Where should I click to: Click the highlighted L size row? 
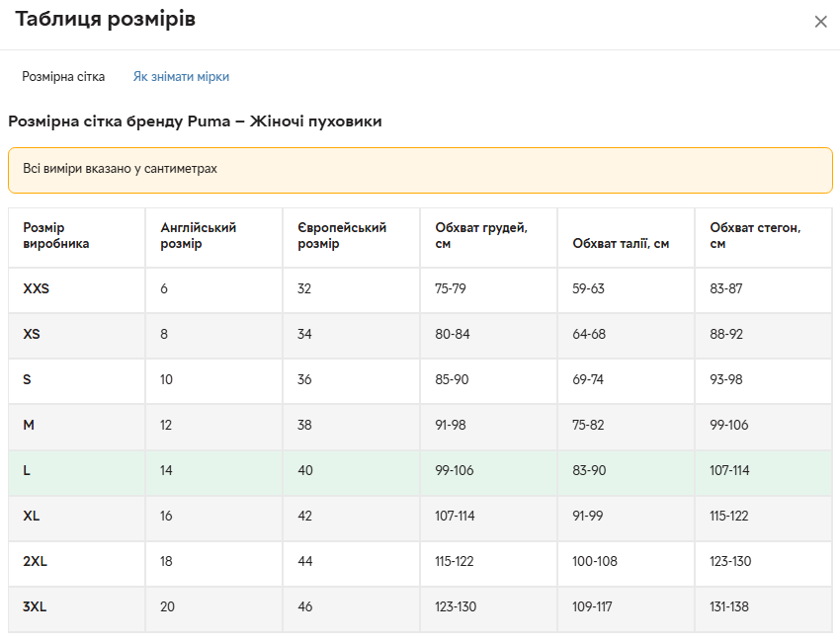(x=27, y=471)
